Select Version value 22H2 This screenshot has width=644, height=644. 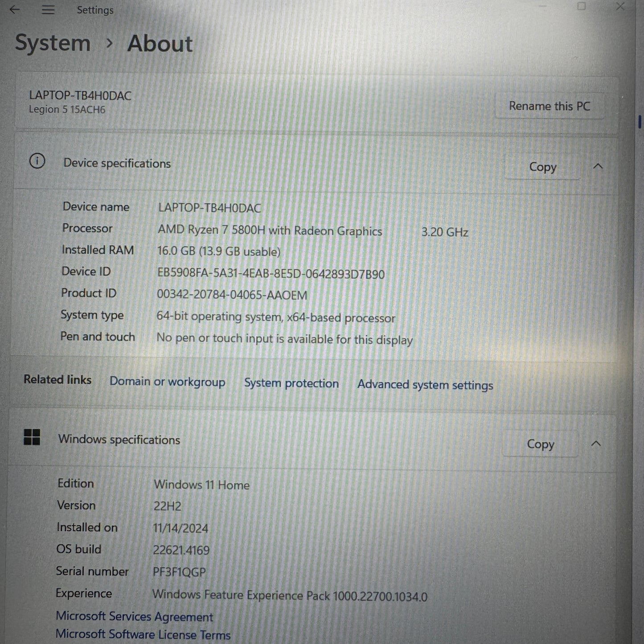tap(167, 506)
